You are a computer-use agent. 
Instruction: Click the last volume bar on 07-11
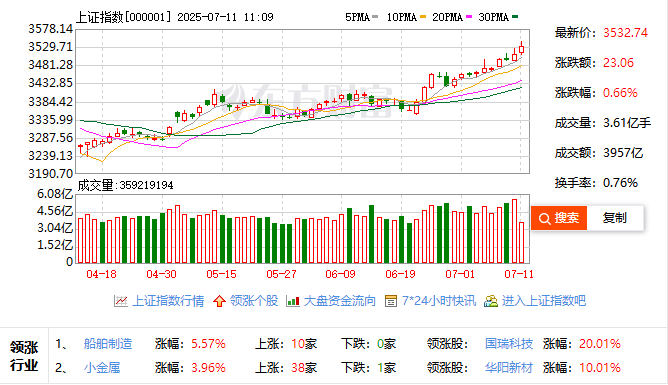click(521, 243)
